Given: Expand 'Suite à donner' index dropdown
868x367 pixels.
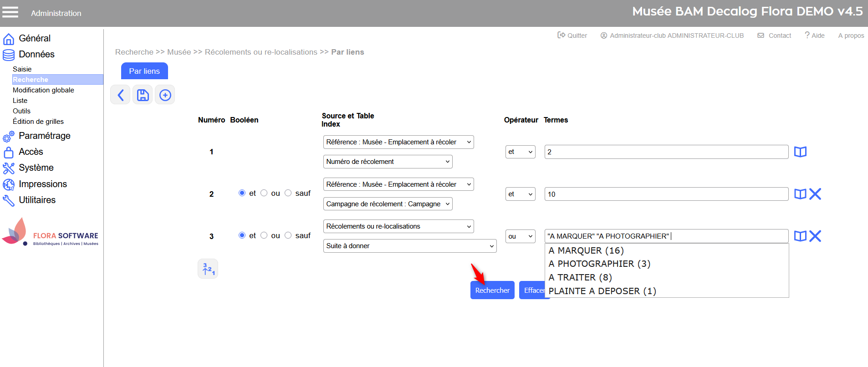Looking at the screenshot, I should click(x=409, y=246).
